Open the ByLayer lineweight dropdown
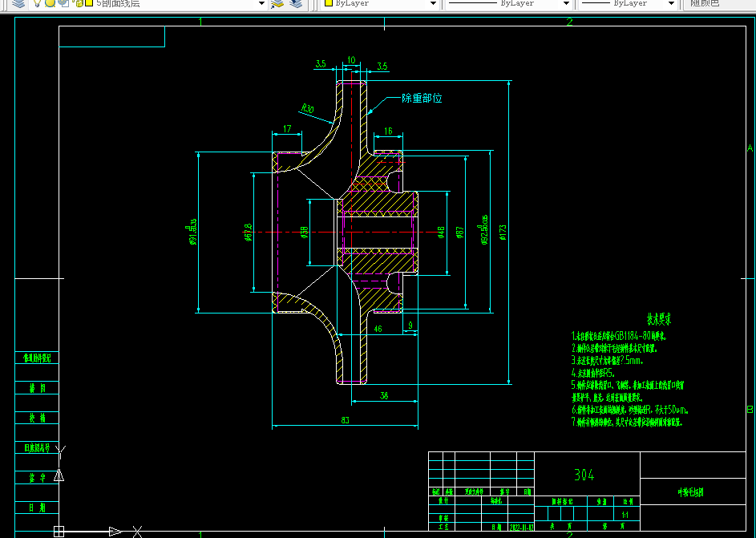Image resolution: width=756 pixels, height=538 pixels. click(627, 3)
